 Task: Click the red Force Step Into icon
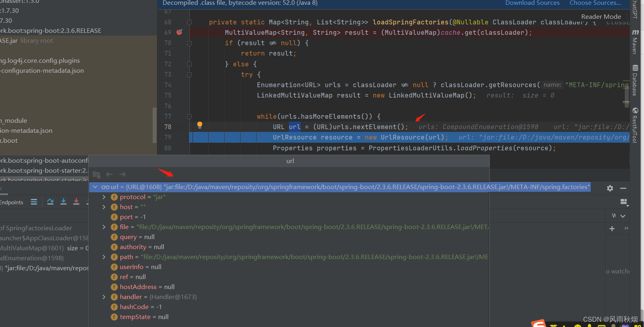[76, 201]
